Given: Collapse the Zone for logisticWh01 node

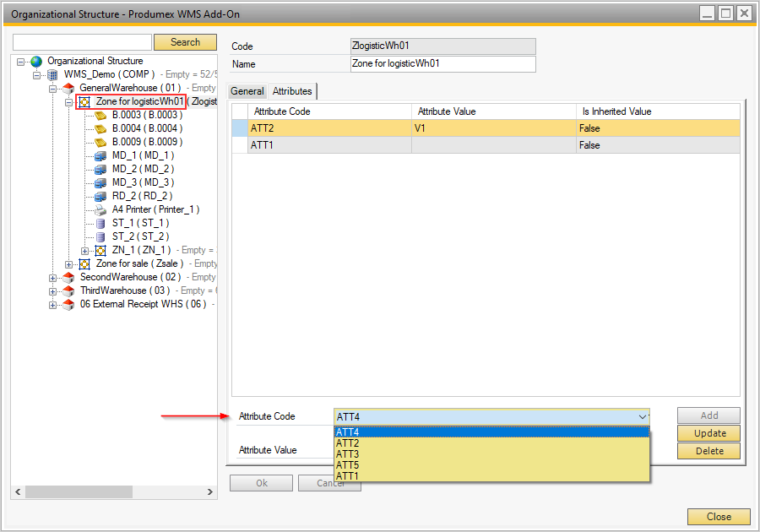Looking at the screenshot, I should (68, 101).
